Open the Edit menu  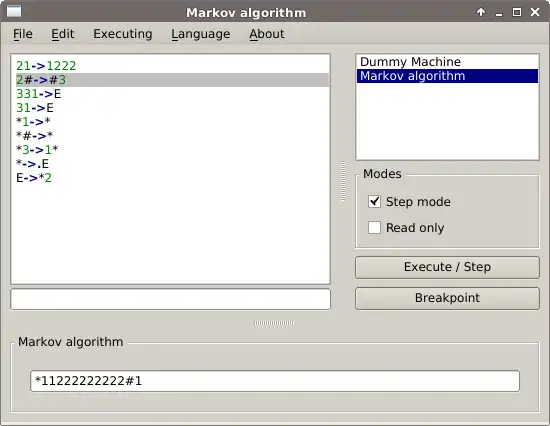[x=62, y=34]
